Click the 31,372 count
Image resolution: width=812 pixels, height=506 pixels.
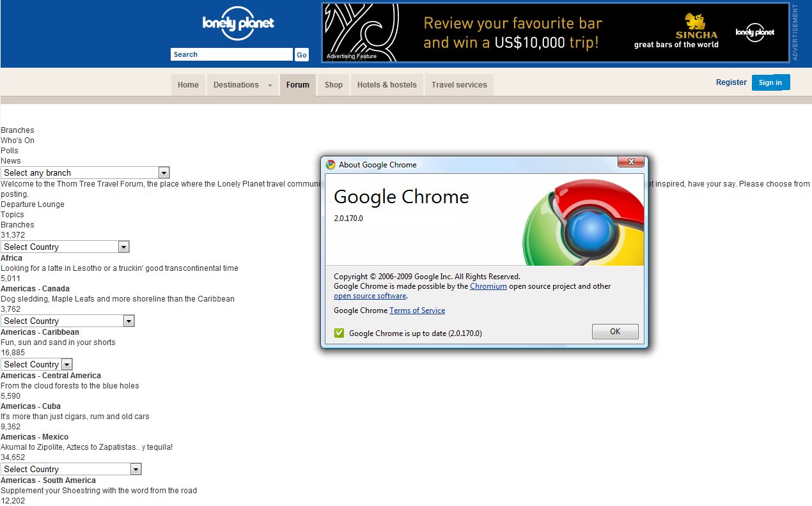[13, 235]
